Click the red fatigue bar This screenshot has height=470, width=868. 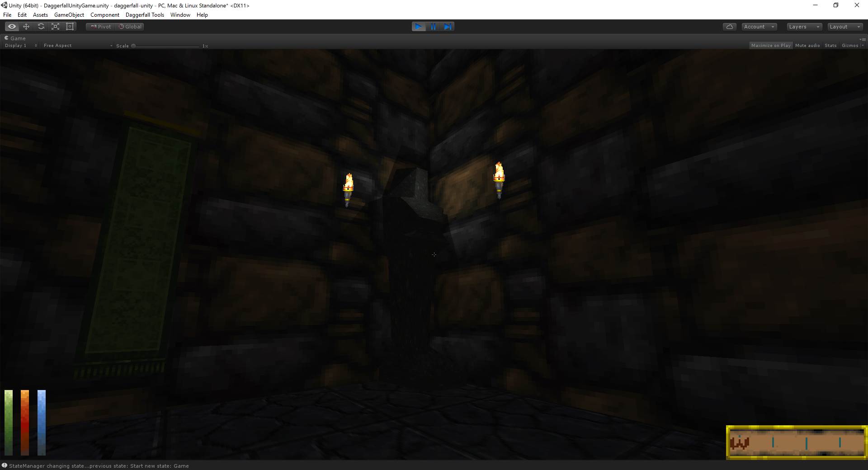(25, 423)
